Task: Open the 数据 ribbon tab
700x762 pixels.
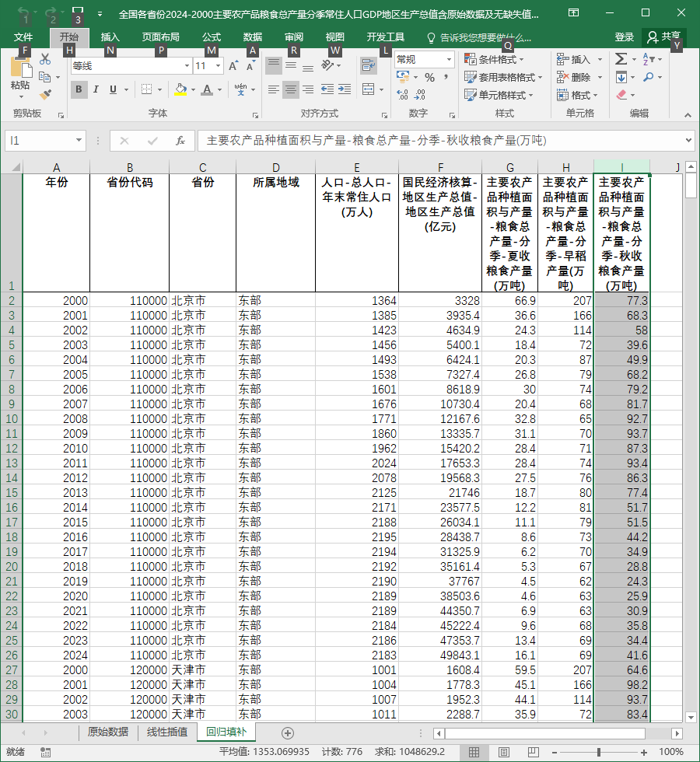Action: click(x=252, y=37)
